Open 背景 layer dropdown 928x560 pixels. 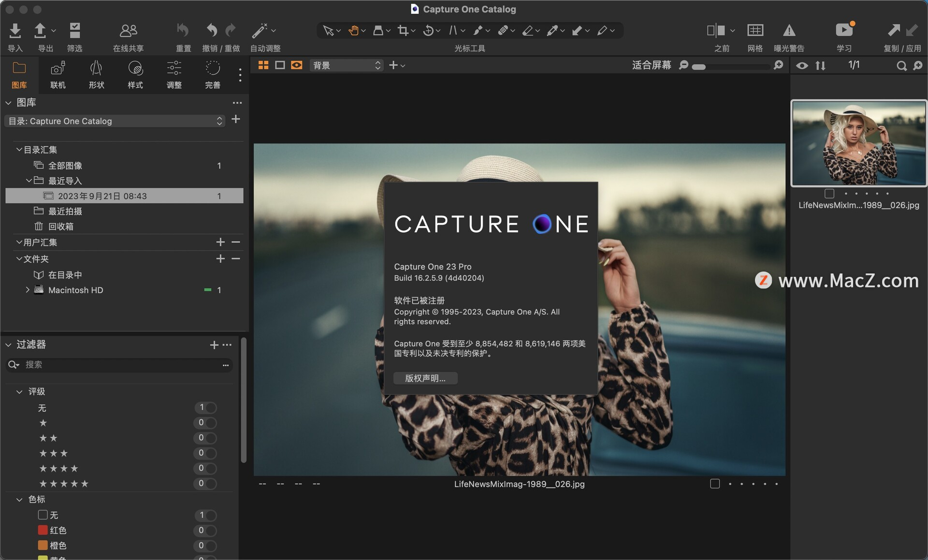click(x=347, y=65)
